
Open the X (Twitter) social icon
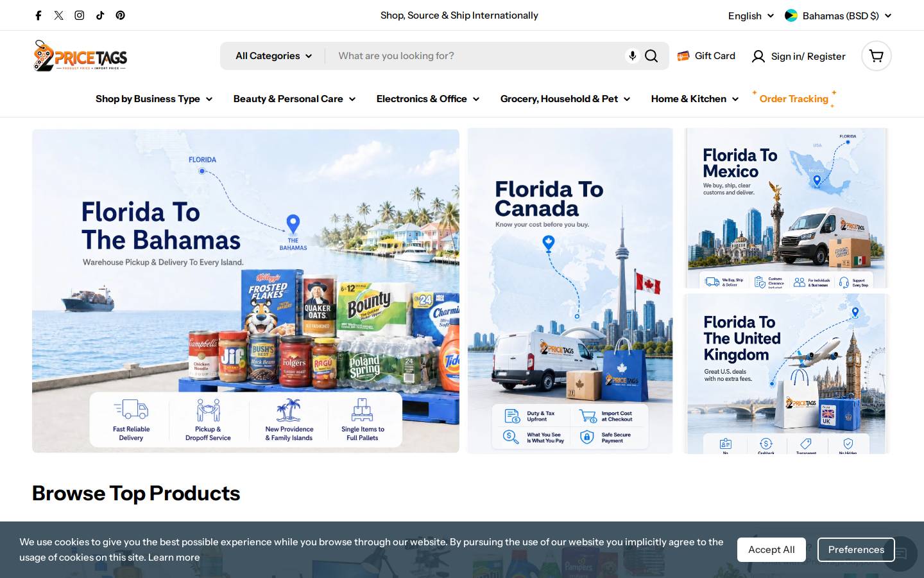(x=59, y=15)
